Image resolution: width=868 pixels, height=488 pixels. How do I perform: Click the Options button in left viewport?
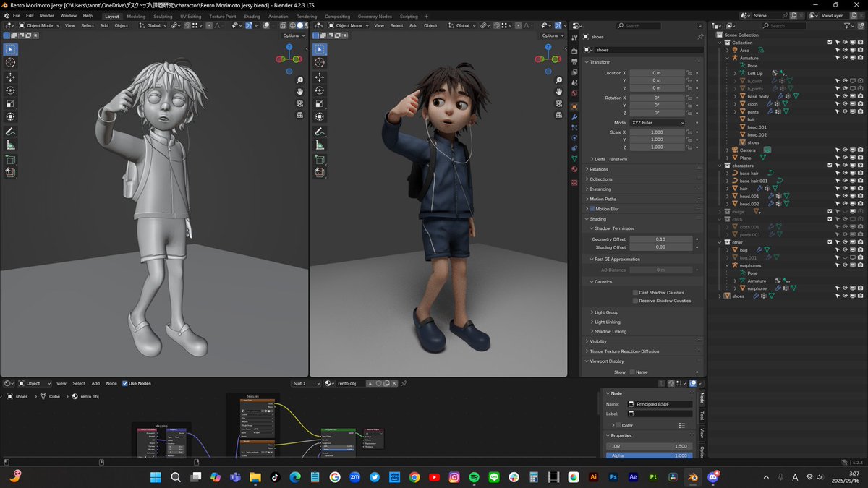tap(293, 35)
